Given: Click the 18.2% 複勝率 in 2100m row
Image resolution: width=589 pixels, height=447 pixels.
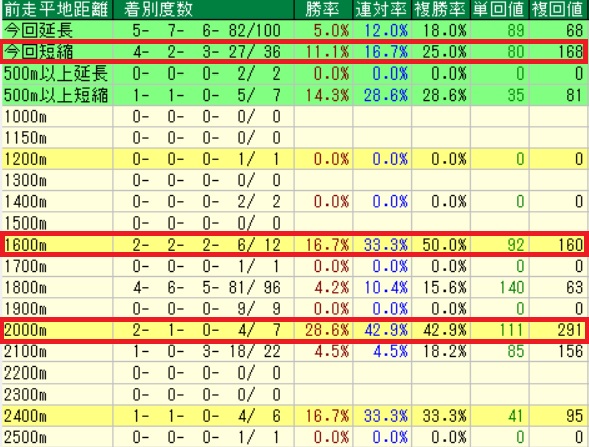Looking at the screenshot, I should [x=444, y=352].
